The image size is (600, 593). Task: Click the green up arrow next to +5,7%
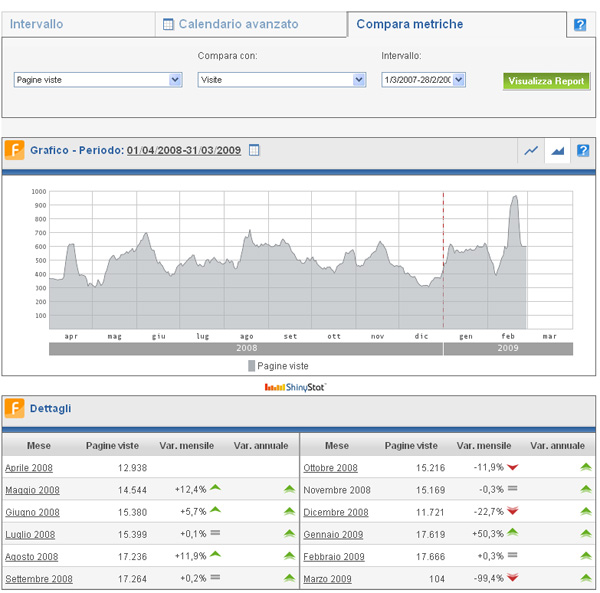pos(215,510)
